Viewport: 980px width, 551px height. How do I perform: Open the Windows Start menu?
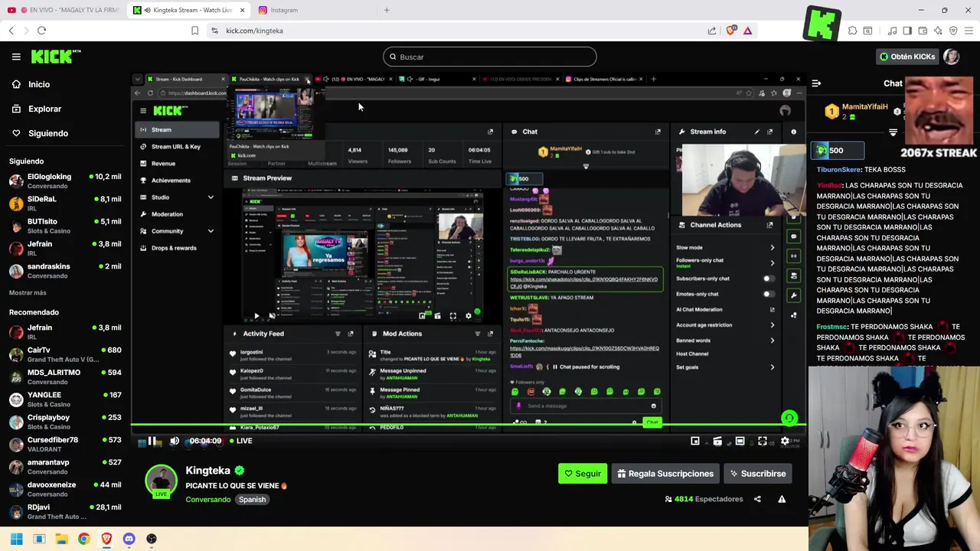[16, 539]
